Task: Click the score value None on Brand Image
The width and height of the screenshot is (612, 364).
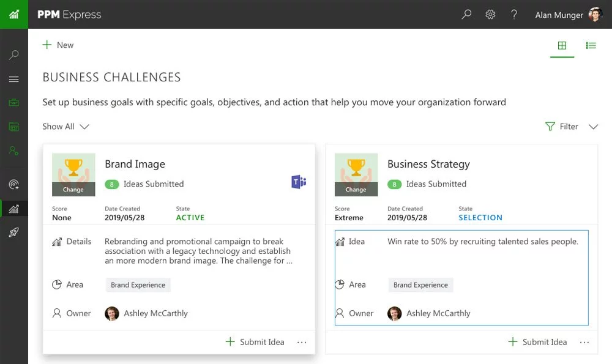Action: pos(62,218)
